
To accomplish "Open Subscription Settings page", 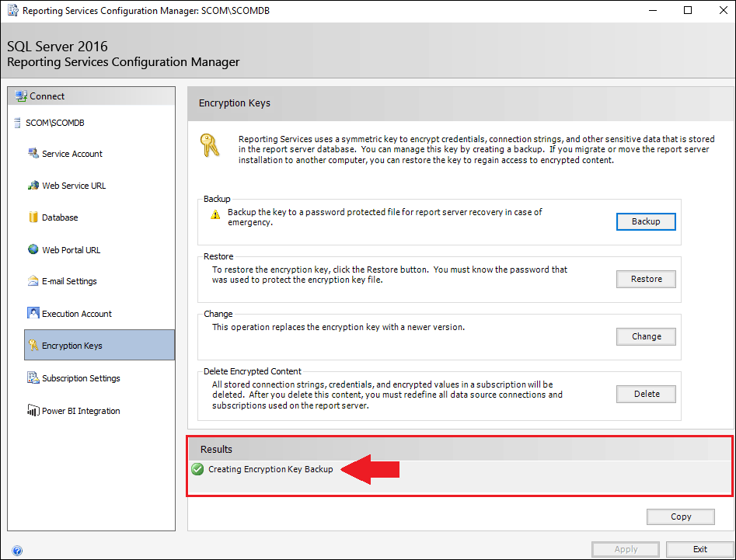I will [81, 378].
